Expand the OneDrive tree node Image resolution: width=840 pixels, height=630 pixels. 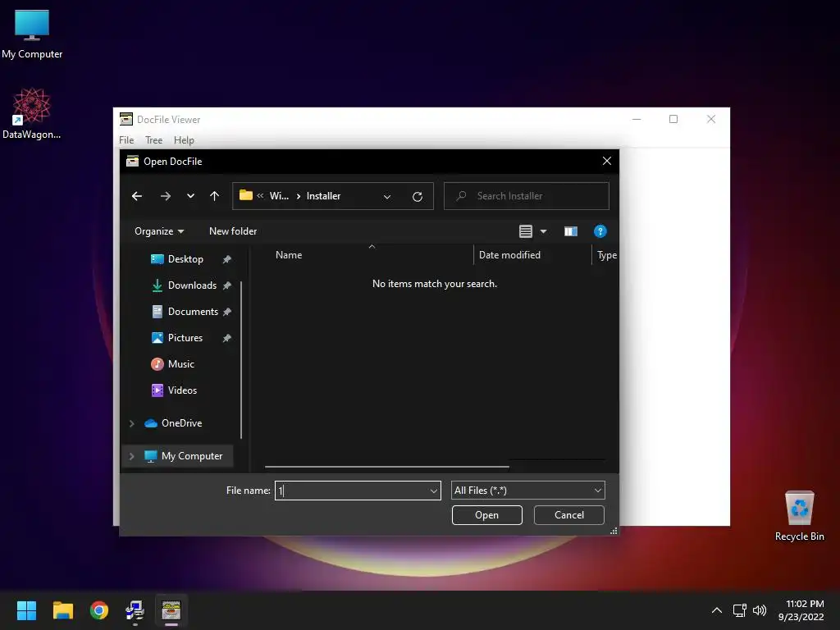(x=132, y=423)
